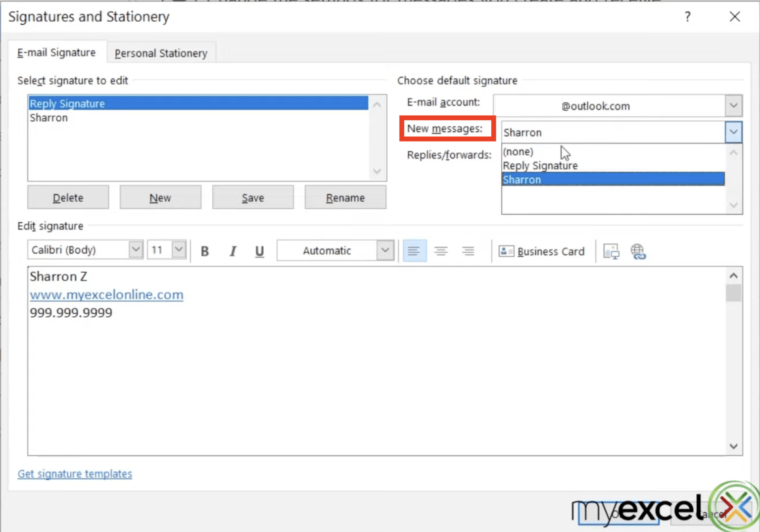
Task: Open the font name dropdown
Action: point(136,249)
